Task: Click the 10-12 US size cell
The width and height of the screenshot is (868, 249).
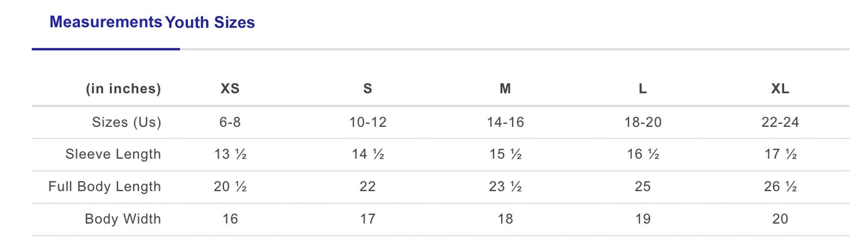Action: pyautogui.click(x=368, y=122)
